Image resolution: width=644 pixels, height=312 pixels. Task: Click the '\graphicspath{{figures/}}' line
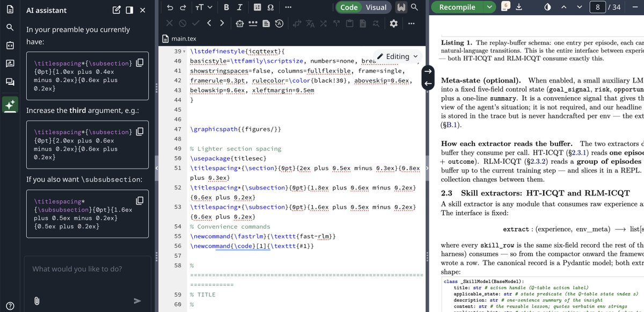click(235, 129)
